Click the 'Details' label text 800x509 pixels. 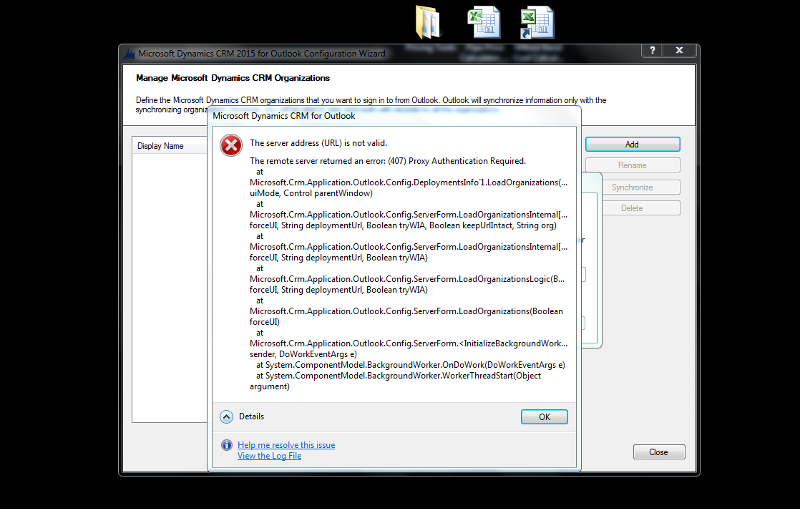252,416
